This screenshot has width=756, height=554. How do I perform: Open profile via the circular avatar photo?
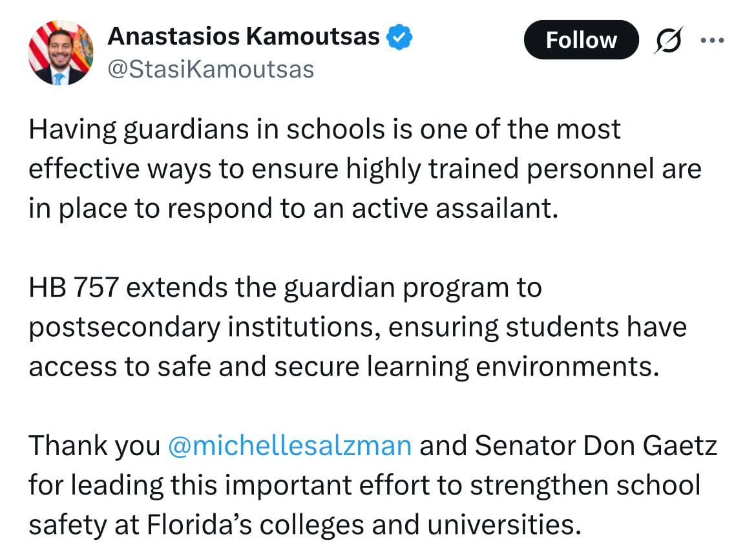(60, 53)
